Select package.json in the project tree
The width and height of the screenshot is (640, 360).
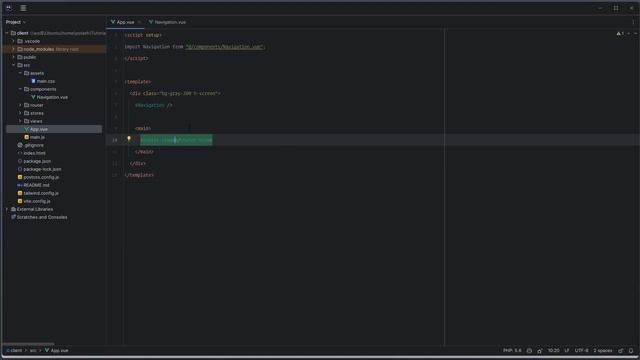click(x=37, y=161)
